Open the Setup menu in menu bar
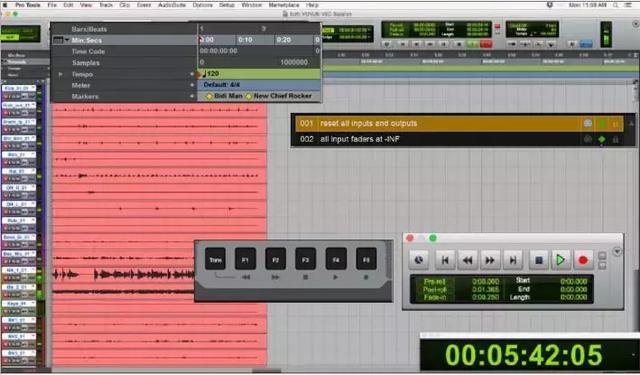This screenshot has width=640, height=375. click(x=227, y=5)
